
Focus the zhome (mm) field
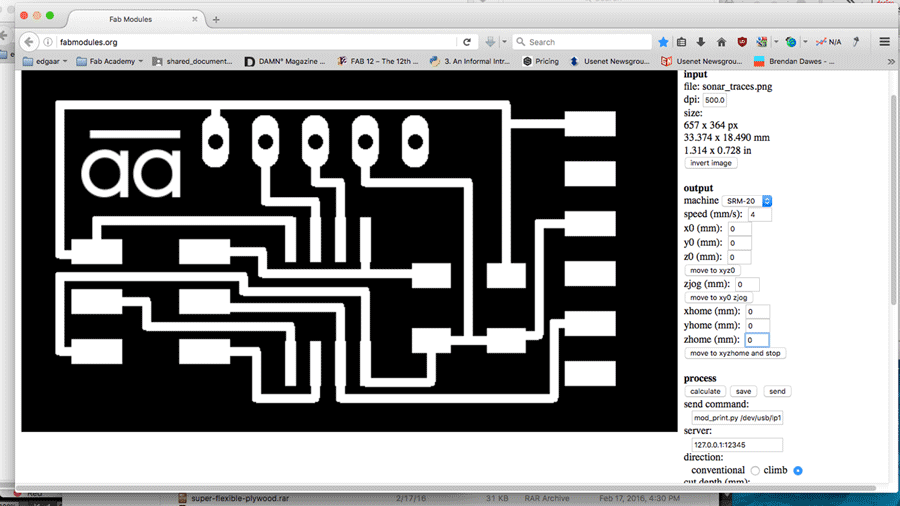[x=757, y=340]
